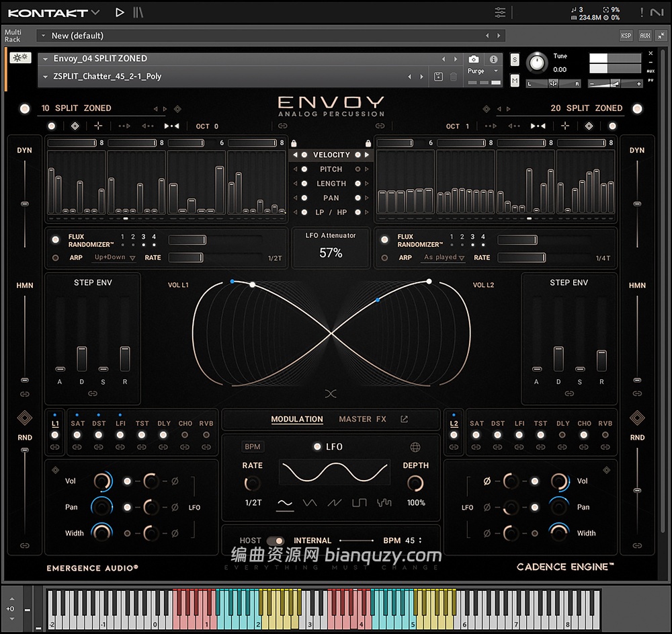Toggle the L1 RVB effect button
This screenshot has width=672, height=634.
point(206,435)
